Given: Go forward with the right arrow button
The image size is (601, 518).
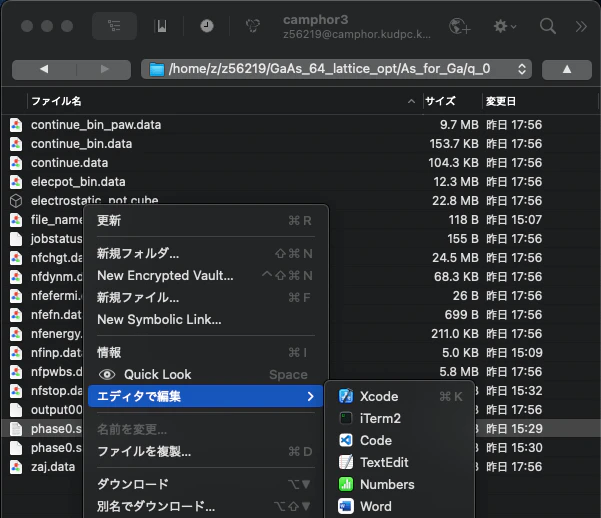Looking at the screenshot, I should click(104, 69).
